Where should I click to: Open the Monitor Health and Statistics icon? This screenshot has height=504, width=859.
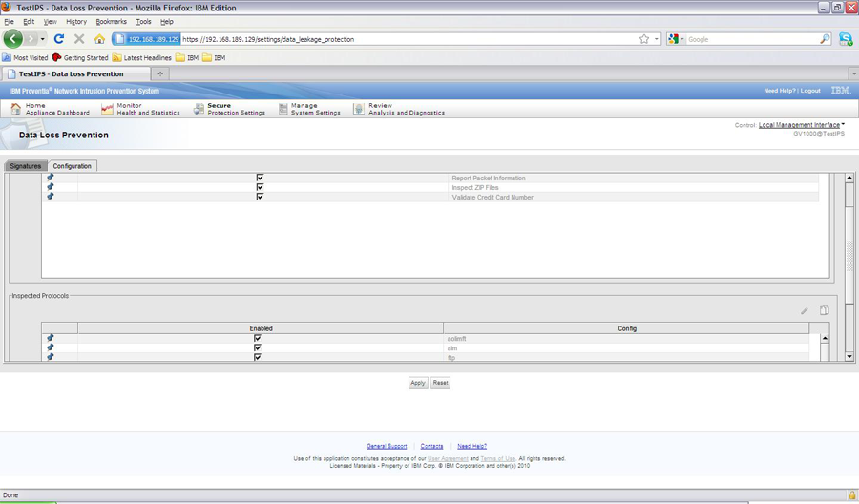107,109
